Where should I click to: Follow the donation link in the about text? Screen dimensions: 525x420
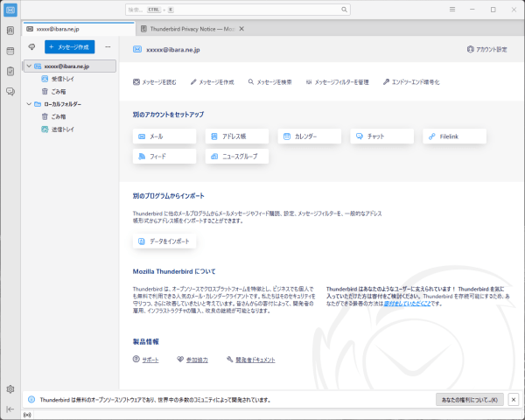pyautogui.click(x=407, y=304)
